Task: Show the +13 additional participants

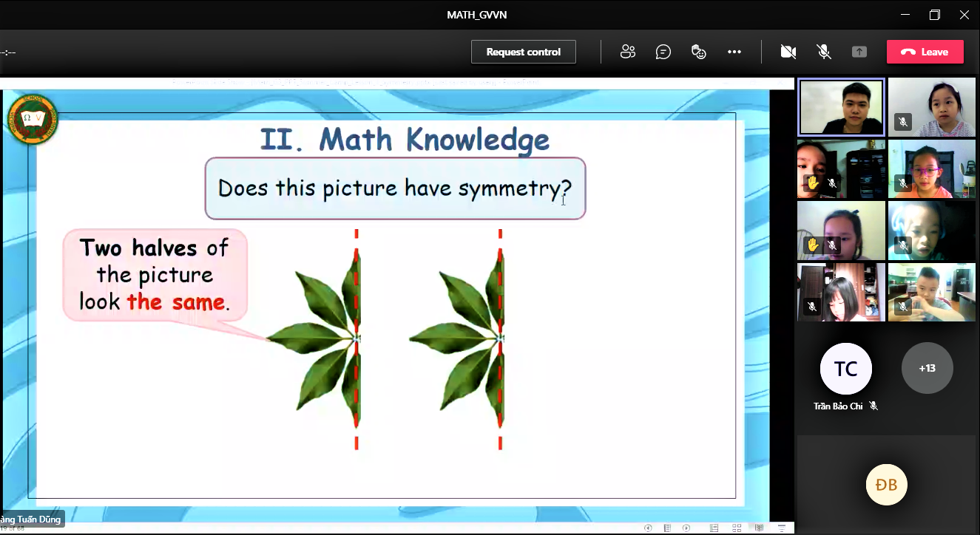Action: (927, 368)
